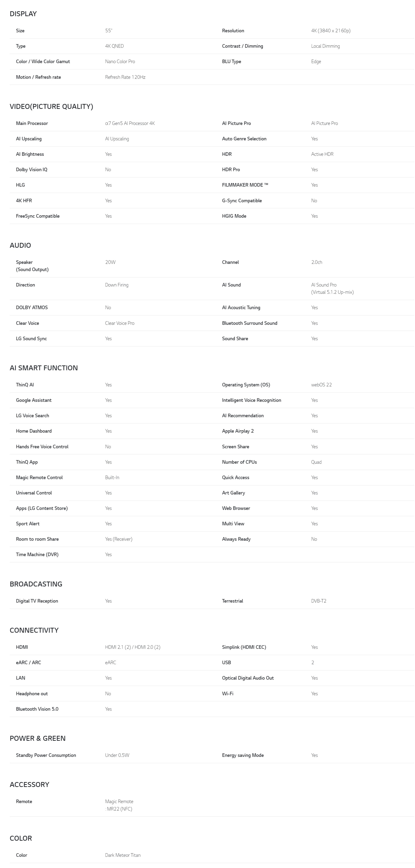Click the Standby Power Consumption label
Image resolution: width=415 pixels, height=868 pixels.
pos(46,755)
